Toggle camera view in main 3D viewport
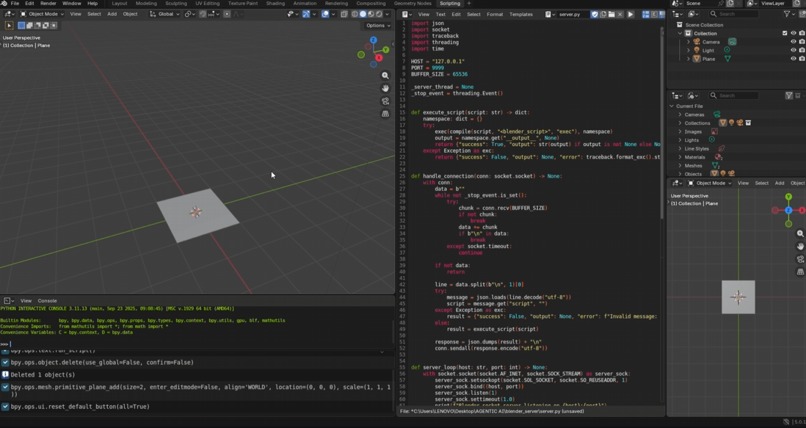Screen dimensions: 806x428 (385, 101)
